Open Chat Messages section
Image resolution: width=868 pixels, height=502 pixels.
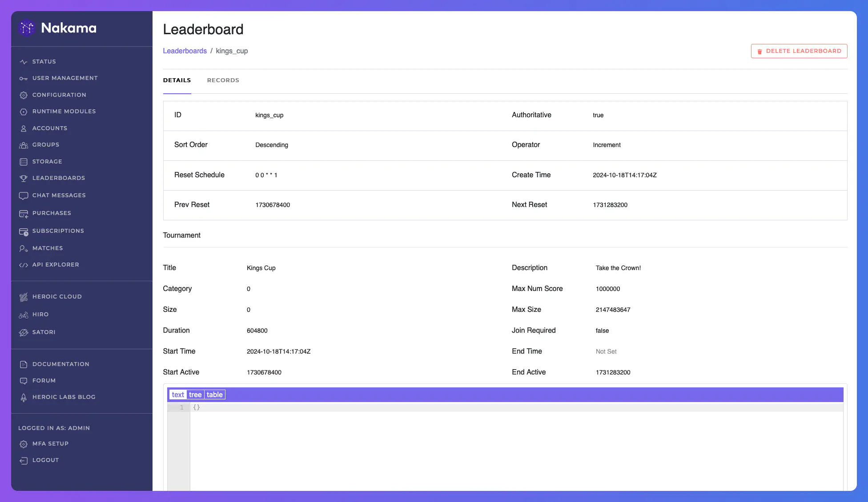tap(59, 196)
